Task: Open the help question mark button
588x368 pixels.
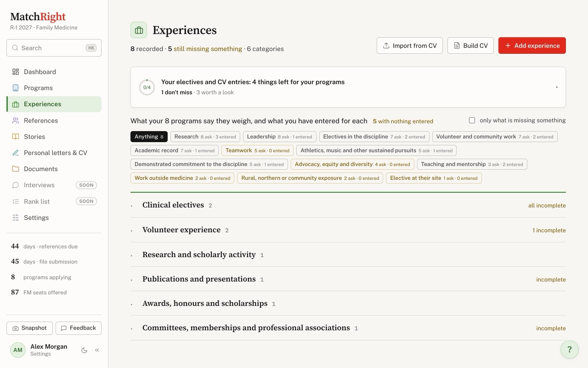Action: tap(570, 349)
